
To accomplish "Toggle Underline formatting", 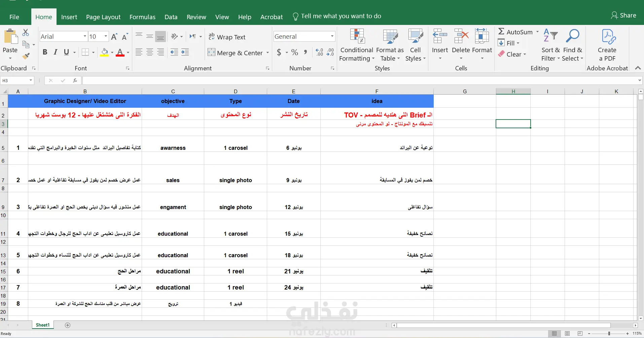I will (66, 52).
